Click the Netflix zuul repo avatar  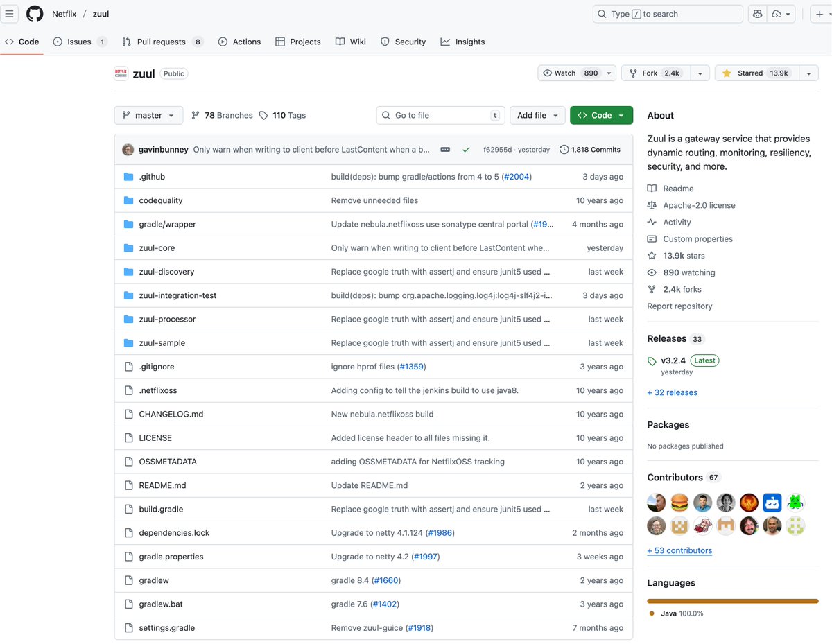[x=121, y=73]
